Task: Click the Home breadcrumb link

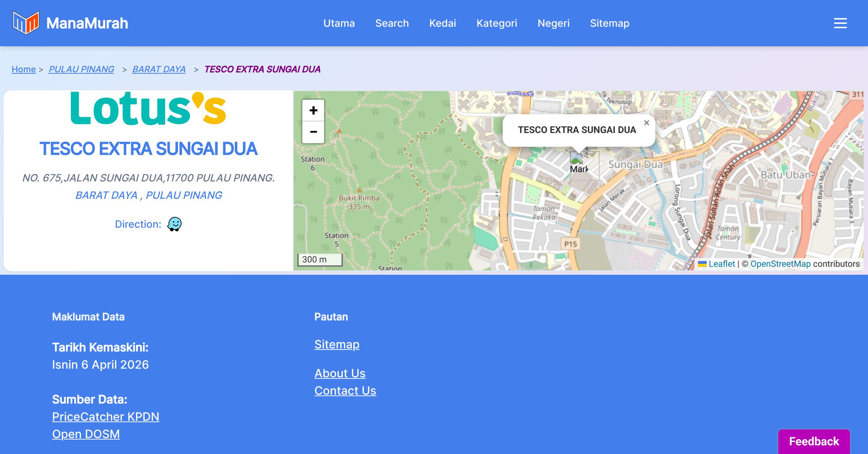Action: click(24, 69)
